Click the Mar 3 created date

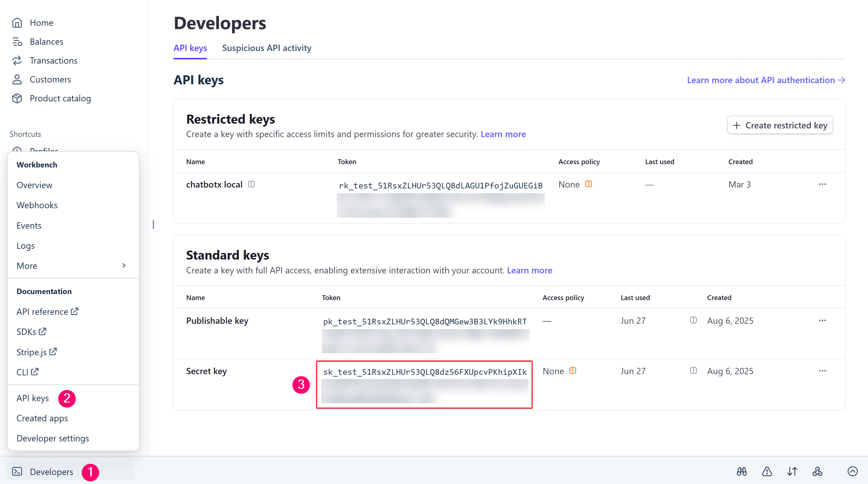click(739, 185)
